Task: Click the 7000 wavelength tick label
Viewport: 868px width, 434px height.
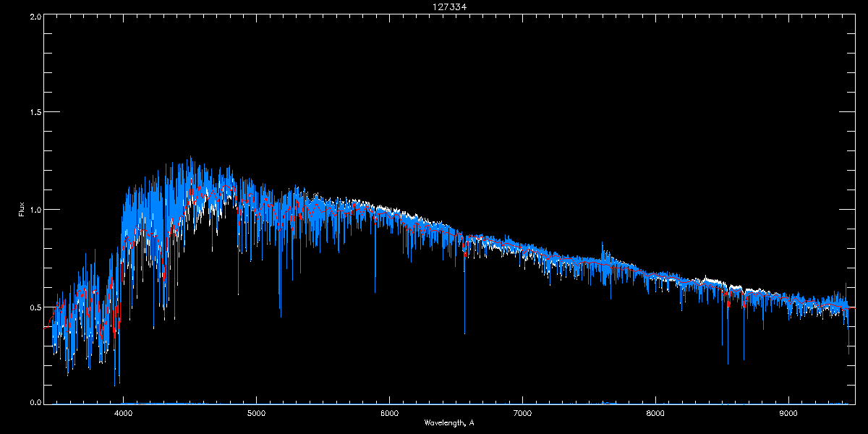Action: point(522,414)
